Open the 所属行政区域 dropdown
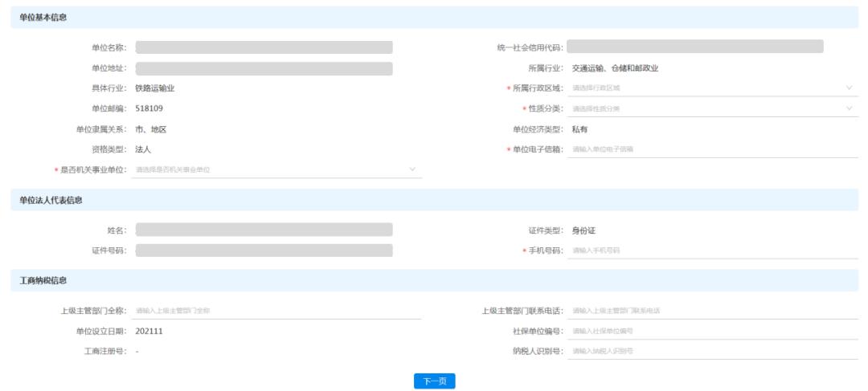This screenshot has width=868, height=391. click(x=711, y=88)
